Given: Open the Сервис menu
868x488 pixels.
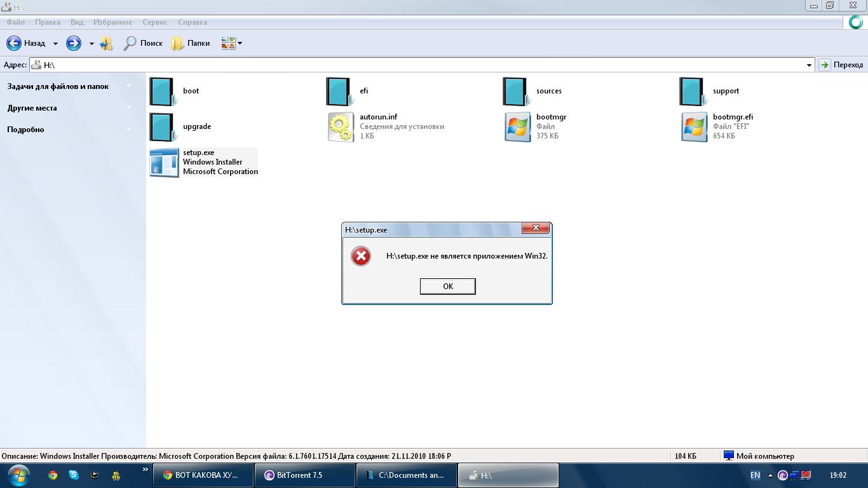Looking at the screenshot, I should point(155,22).
